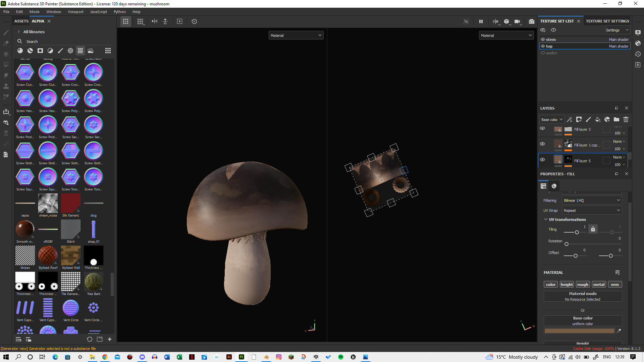Viewport: 644px width, 362px height.
Task: Add a folder in the Layers panel
Action: pos(616,119)
